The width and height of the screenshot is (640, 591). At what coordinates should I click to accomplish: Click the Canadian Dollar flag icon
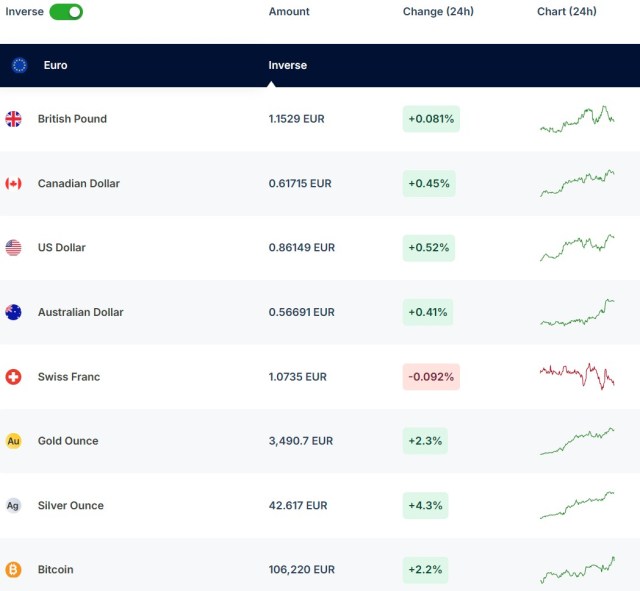14,183
